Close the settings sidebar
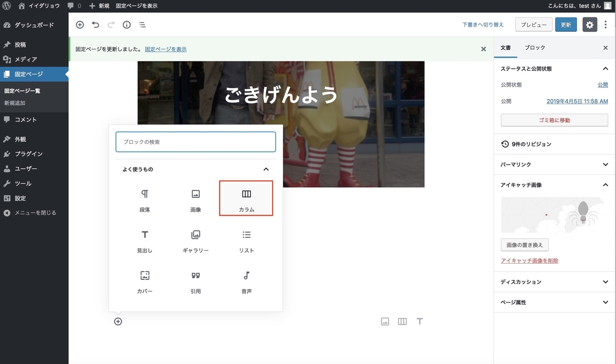 tap(605, 48)
